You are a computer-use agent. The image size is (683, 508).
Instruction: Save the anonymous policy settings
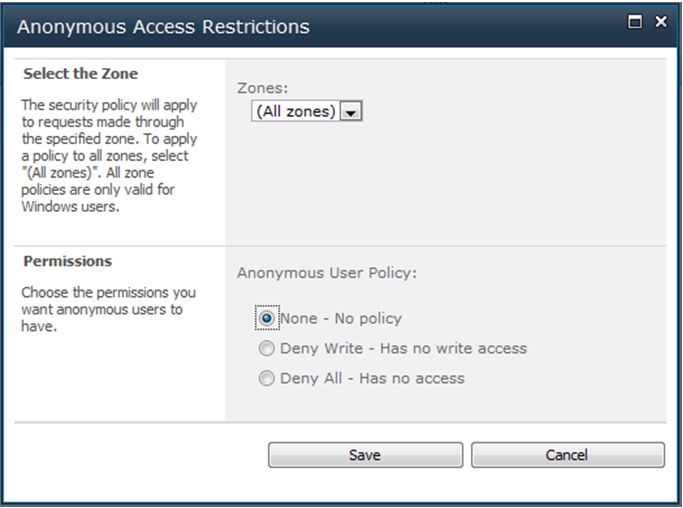coord(365,455)
